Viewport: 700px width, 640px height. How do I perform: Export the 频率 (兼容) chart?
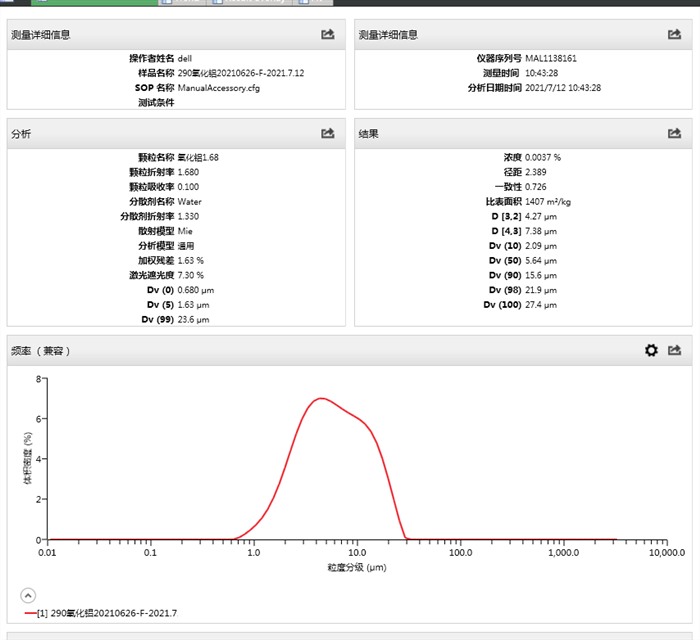click(674, 351)
